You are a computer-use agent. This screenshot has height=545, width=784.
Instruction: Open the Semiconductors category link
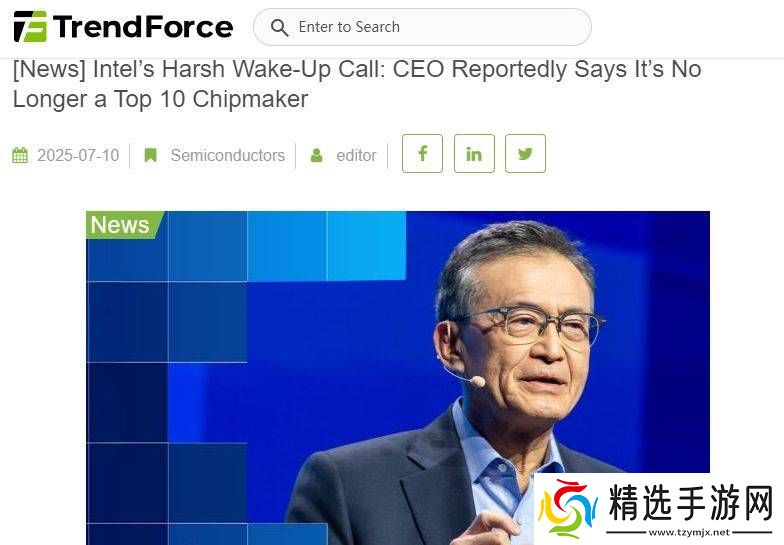click(228, 155)
